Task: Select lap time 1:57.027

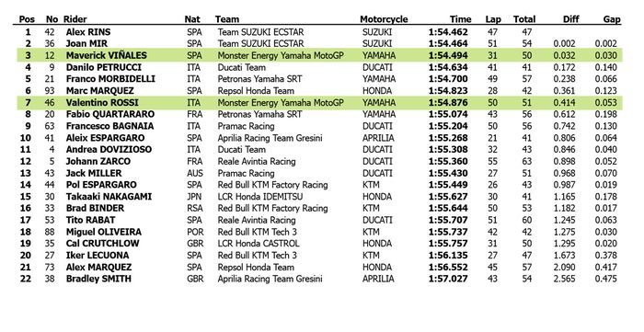Action: click(448, 279)
